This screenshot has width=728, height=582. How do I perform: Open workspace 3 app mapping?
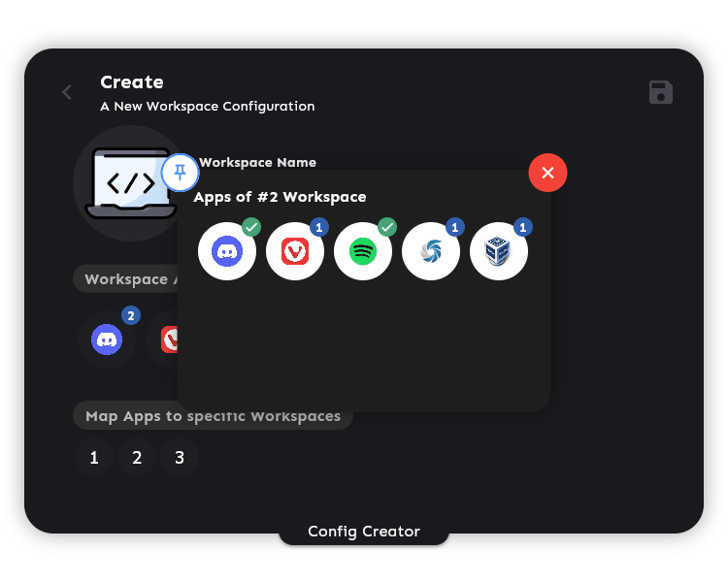[x=180, y=458]
